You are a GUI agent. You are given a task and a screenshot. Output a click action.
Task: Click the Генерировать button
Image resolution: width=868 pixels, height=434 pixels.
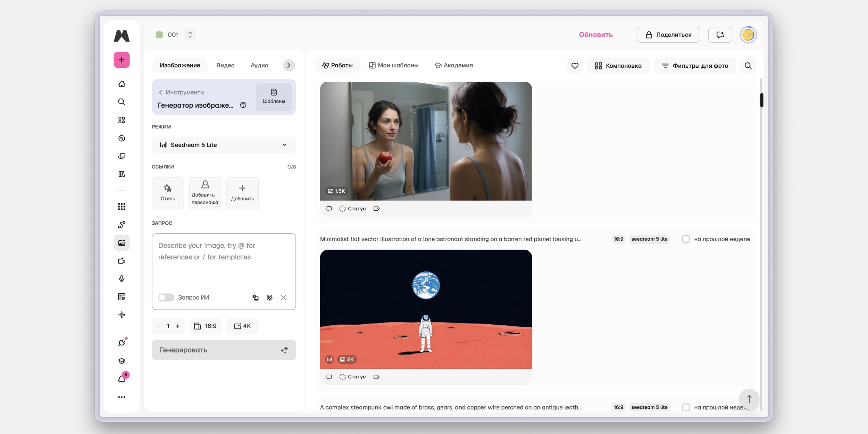pyautogui.click(x=224, y=350)
